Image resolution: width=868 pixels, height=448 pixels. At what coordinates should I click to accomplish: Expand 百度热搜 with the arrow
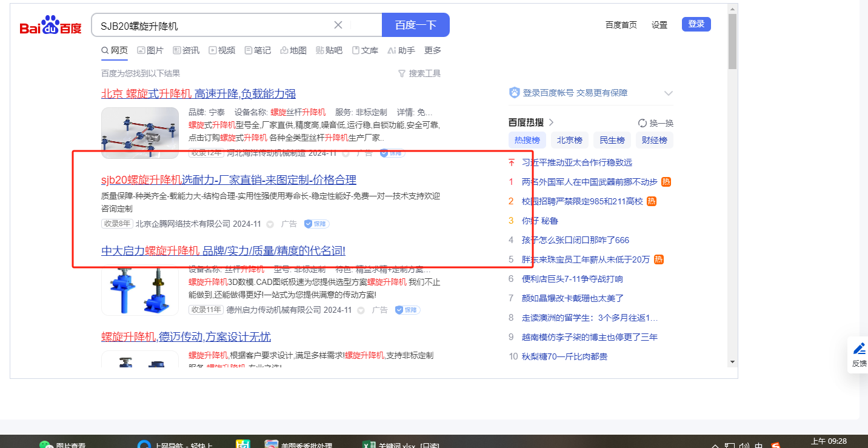pos(552,123)
